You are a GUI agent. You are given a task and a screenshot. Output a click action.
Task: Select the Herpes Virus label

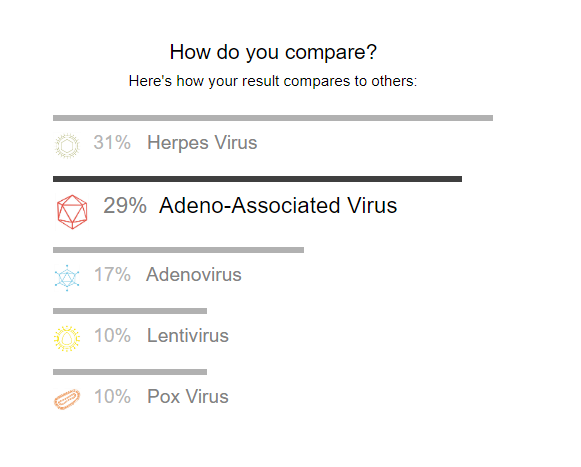coord(202,143)
